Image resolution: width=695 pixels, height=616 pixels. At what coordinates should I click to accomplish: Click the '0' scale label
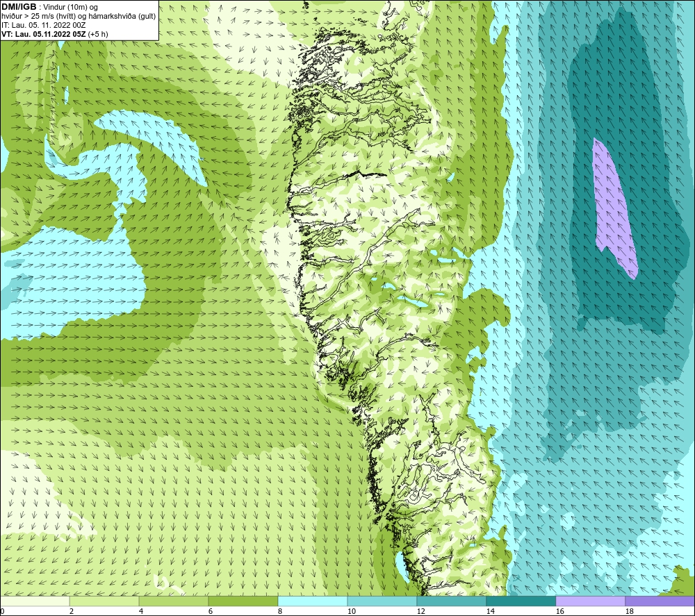[2, 611]
